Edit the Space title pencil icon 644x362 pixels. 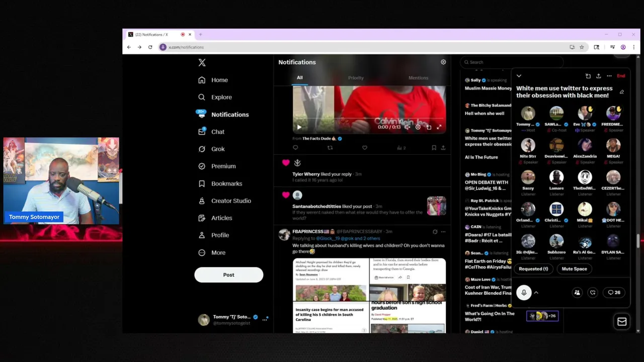pyautogui.click(x=621, y=92)
